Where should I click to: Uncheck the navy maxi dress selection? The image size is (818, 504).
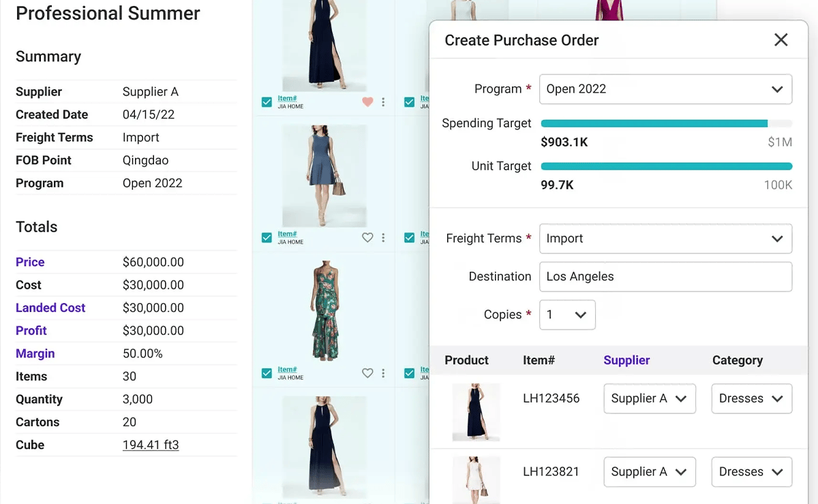click(266, 101)
